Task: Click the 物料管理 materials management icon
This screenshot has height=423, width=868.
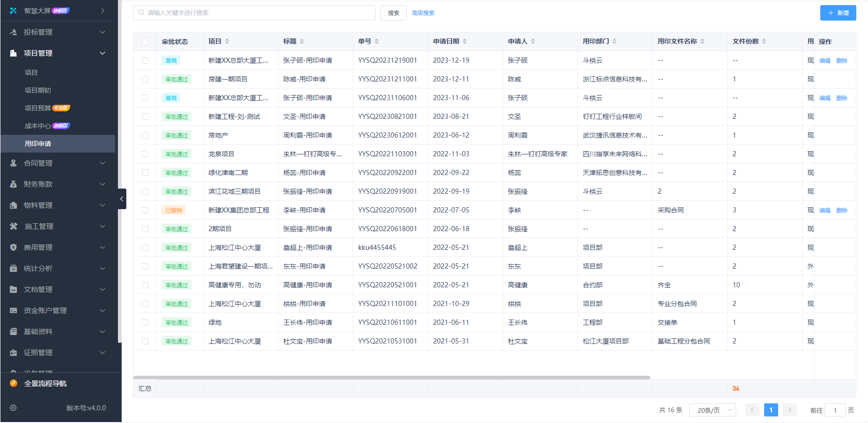Action: pos(13,205)
